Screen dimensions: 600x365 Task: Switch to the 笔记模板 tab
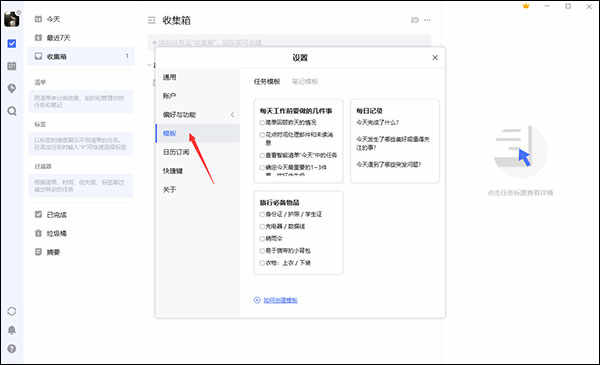coord(305,81)
